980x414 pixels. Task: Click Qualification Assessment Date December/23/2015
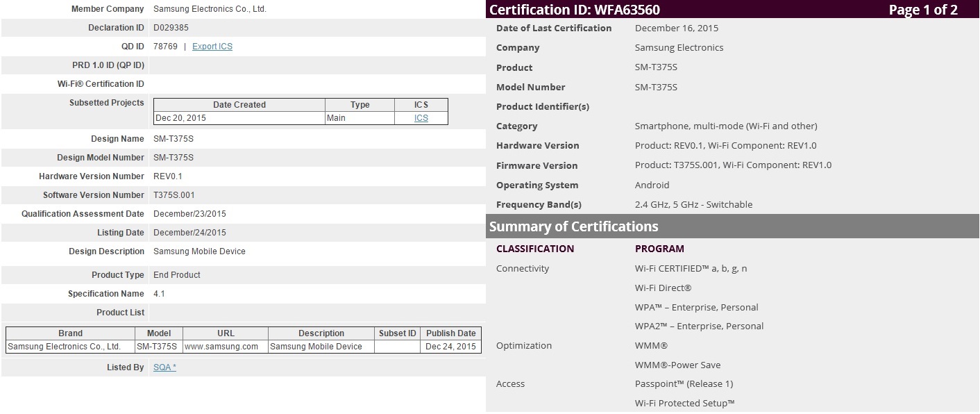point(189,214)
